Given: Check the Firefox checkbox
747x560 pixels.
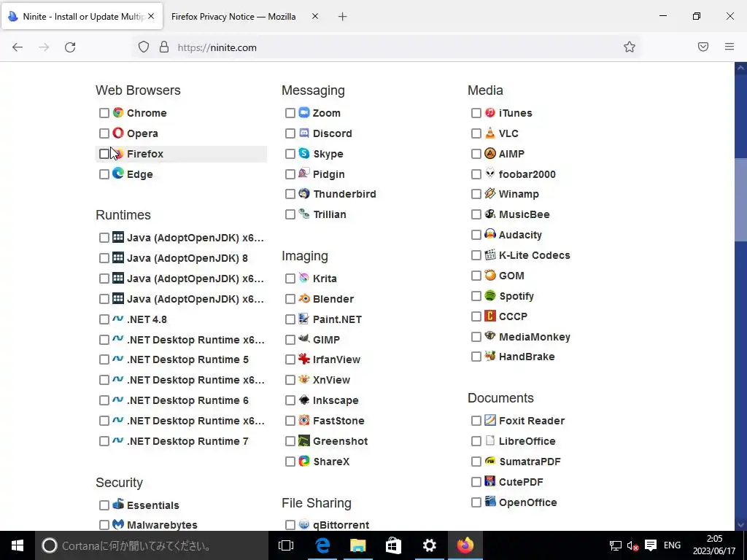Looking at the screenshot, I should click(x=104, y=154).
